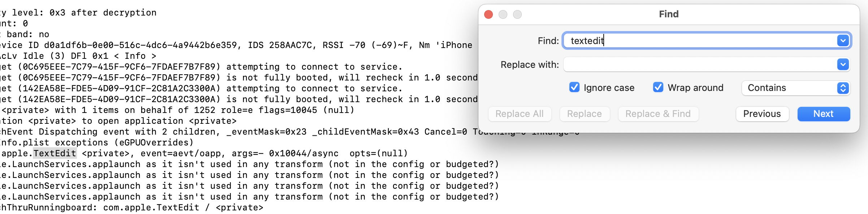
Task: Click com.apple.TextEdit in the last log line
Action: tap(151, 208)
